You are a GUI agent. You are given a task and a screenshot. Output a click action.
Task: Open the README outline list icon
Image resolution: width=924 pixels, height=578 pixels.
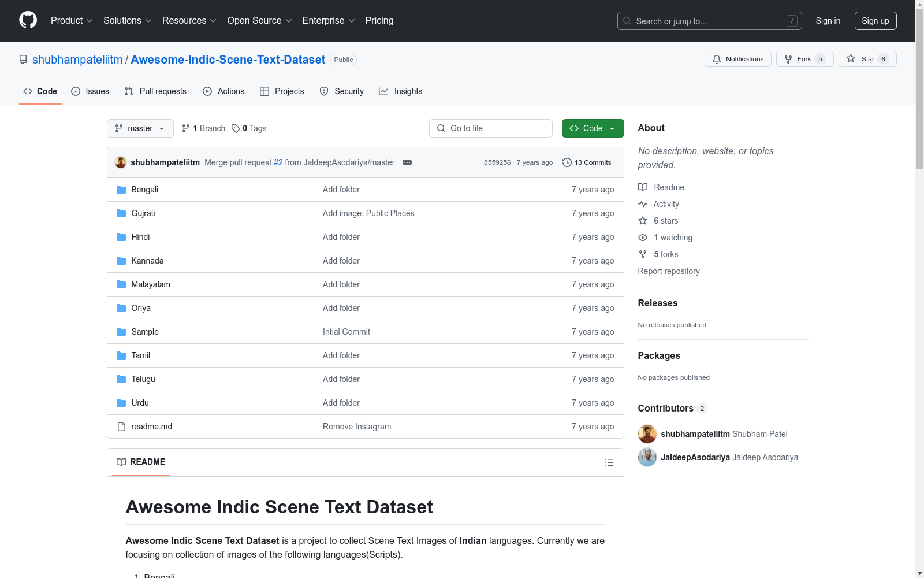(x=609, y=462)
